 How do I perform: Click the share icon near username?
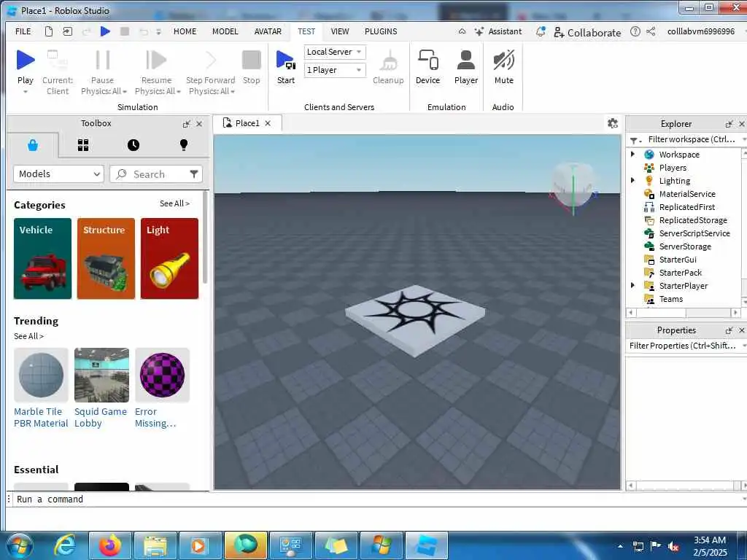pyautogui.click(x=651, y=31)
